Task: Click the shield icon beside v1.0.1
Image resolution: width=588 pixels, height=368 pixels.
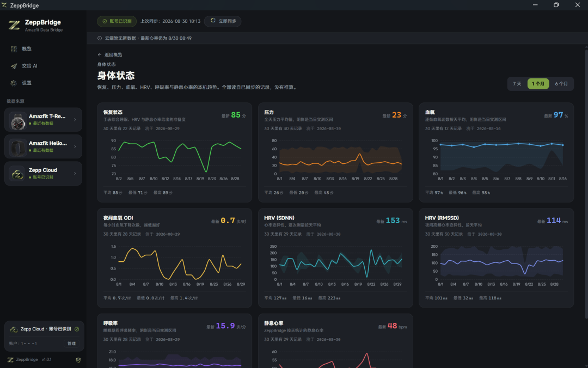Action: click(78, 360)
